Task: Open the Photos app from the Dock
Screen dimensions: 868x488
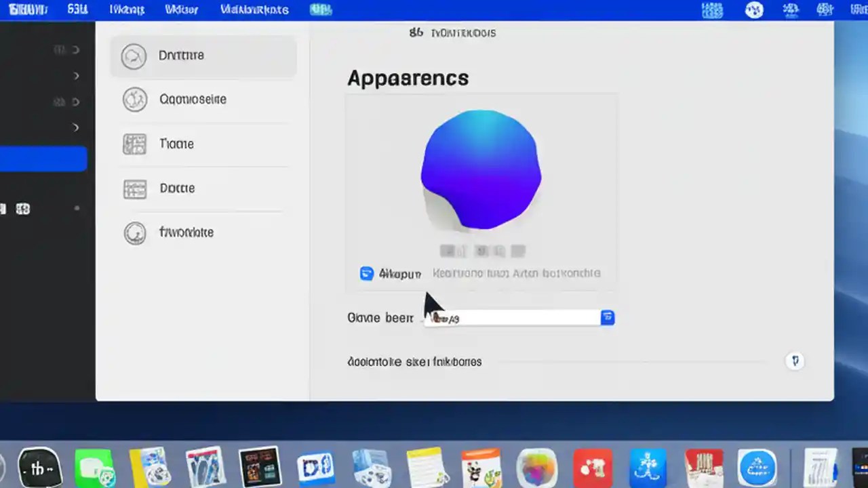Action: tap(537, 466)
